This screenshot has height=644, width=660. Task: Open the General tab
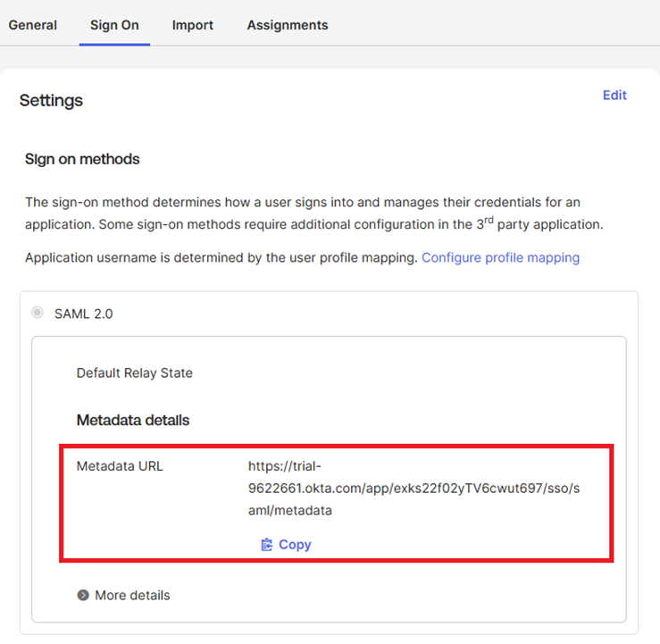33,25
